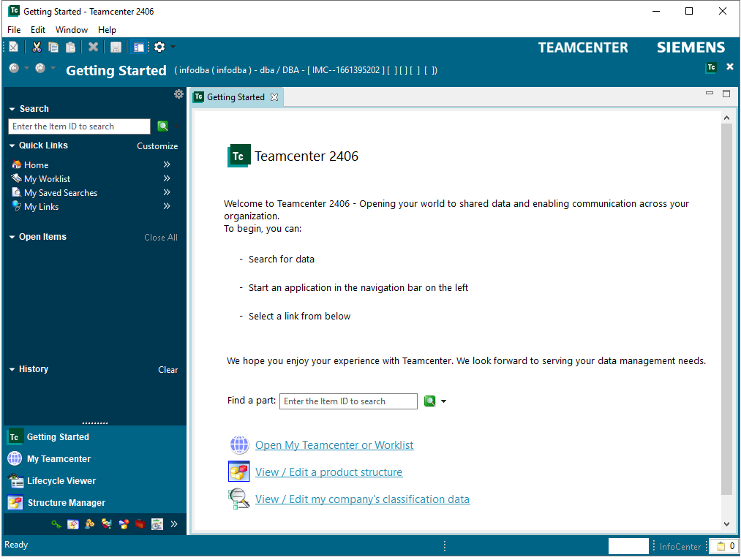Viewport: 741px width, 560px height.
Task: Expand the chevron next to My Links
Action: pos(166,206)
